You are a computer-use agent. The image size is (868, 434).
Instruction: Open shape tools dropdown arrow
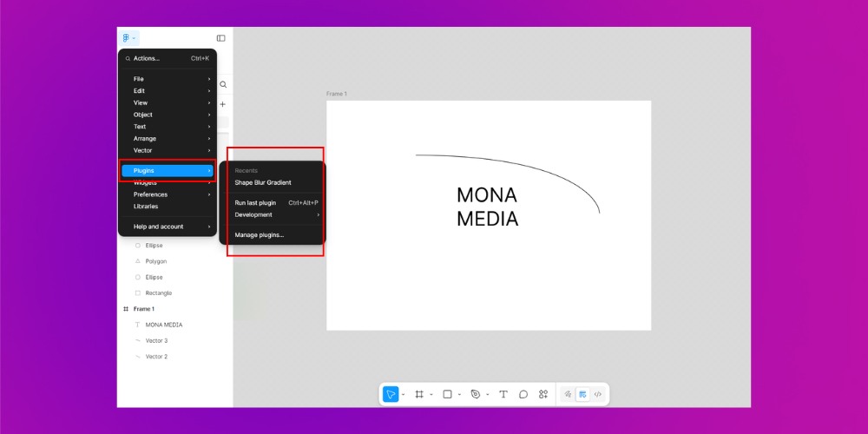point(459,395)
